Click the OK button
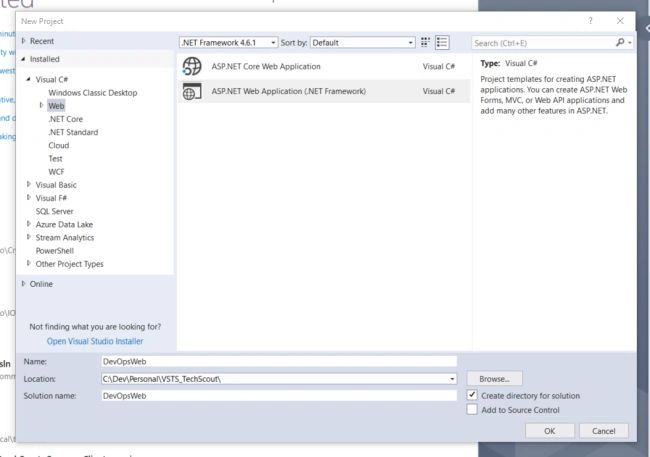Screen dimensions: 650x457 point(550,431)
